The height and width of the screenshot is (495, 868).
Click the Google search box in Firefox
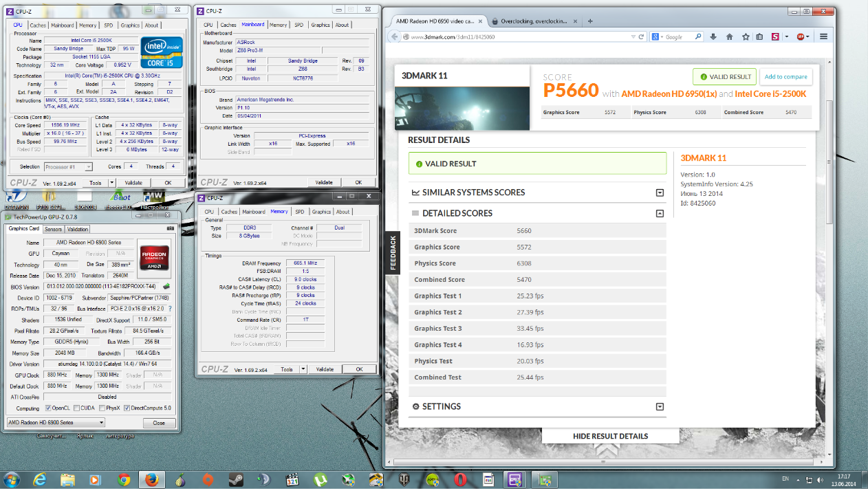pyautogui.click(x=678, y=36)
